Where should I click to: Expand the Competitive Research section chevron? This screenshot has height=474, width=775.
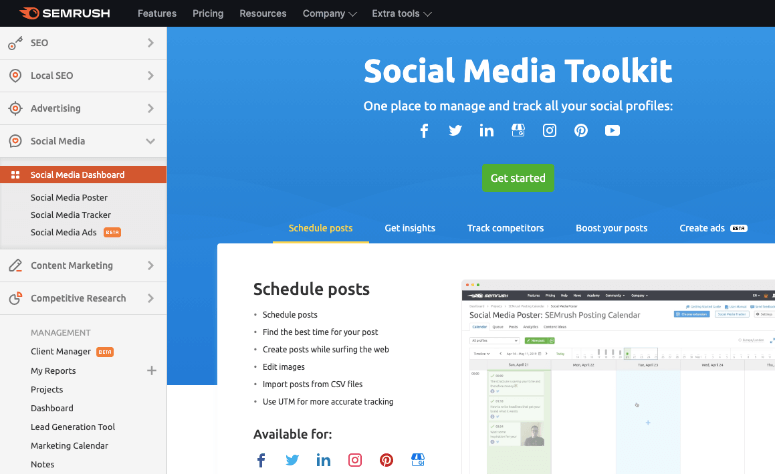tap(151, 298)
